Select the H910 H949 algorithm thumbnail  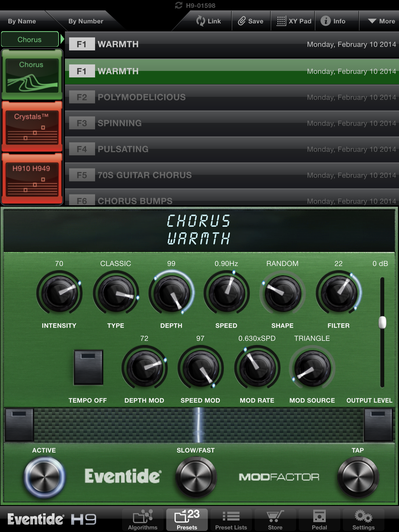(32, 179)
